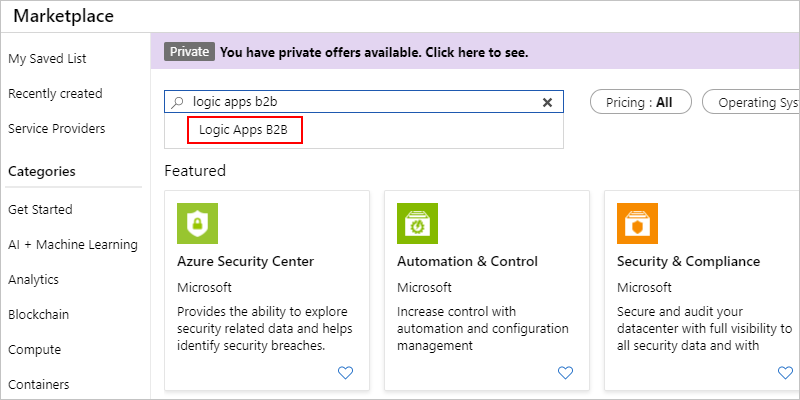Click the Azure Security Center shield icon
800x400 pixels.
[x=197, y=224]
